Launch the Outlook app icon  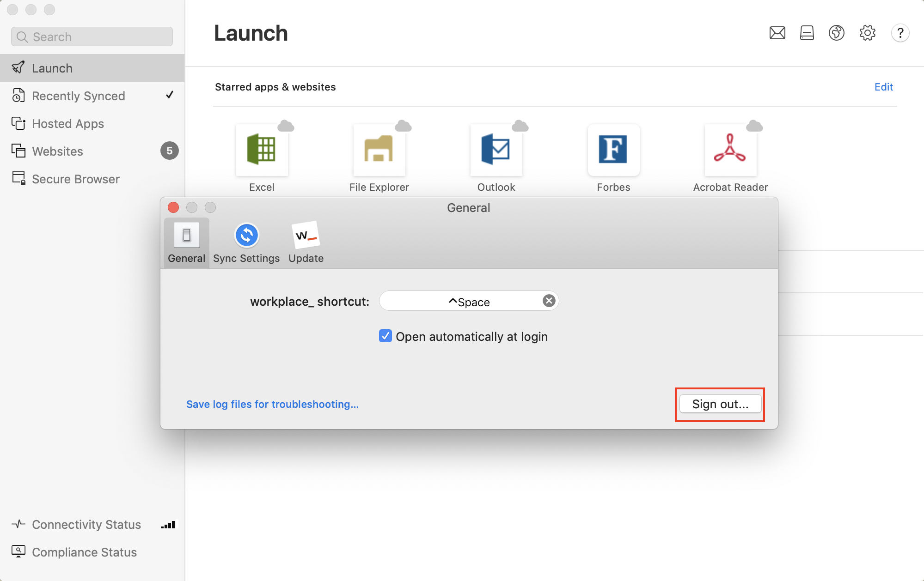coord(496,150)
